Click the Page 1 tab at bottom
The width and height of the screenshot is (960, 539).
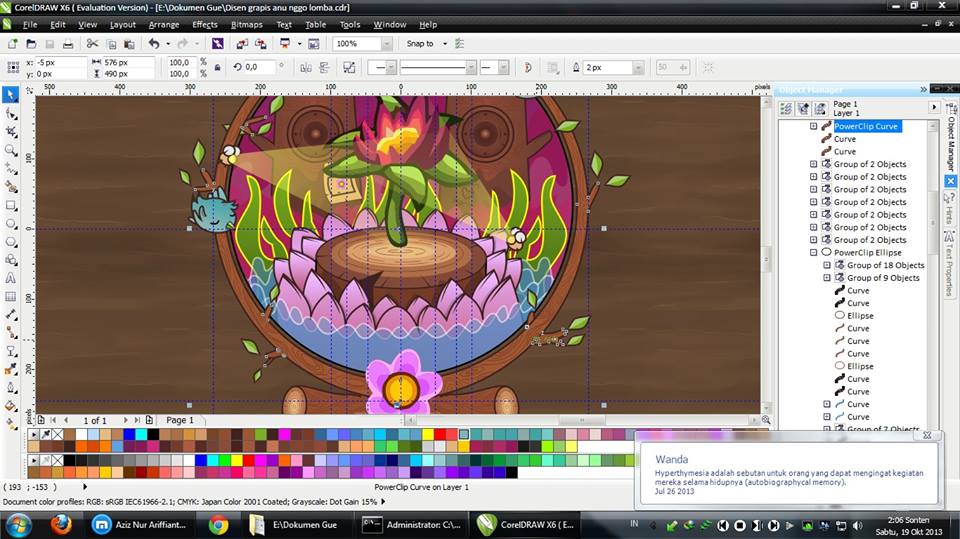(180, 421)
